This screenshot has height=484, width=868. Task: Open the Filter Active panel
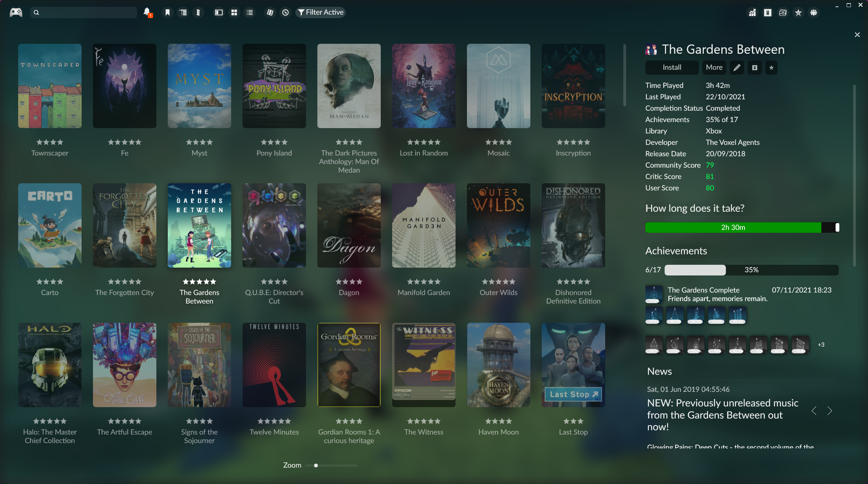[321, 12]
